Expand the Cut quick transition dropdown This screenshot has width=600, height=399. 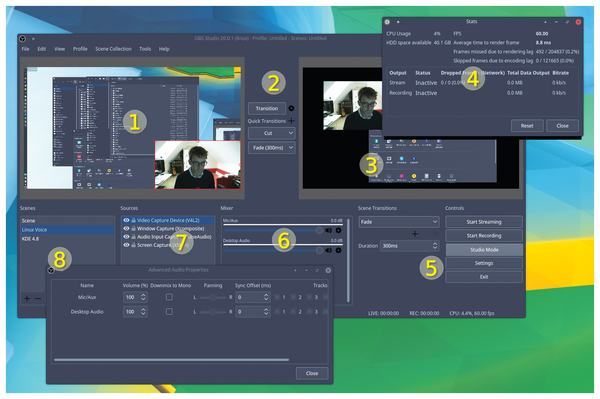pyautogui.click(x=272, y=133)
